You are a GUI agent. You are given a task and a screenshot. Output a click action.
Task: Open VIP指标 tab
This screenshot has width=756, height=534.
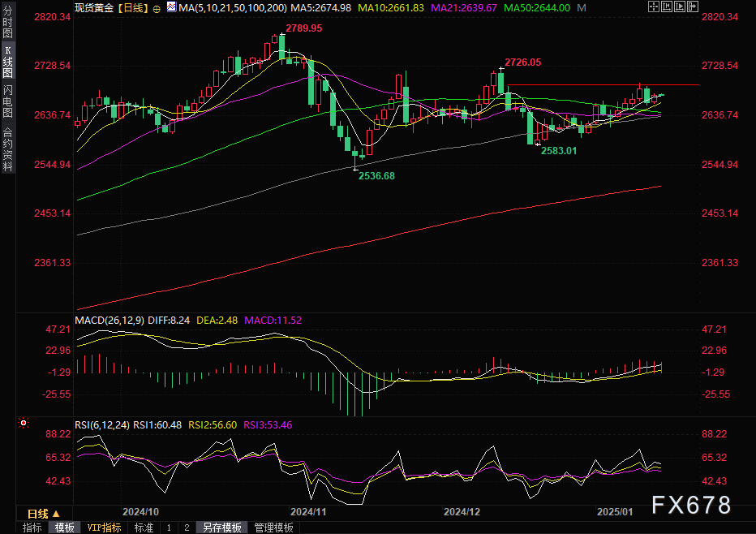point(105,528)
